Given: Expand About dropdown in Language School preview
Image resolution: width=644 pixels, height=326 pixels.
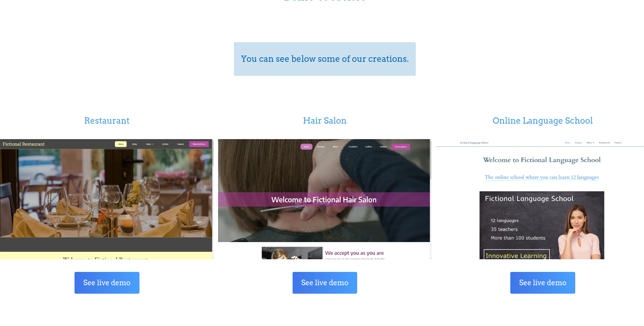Looking at the screenshot, I should point(590,143).
